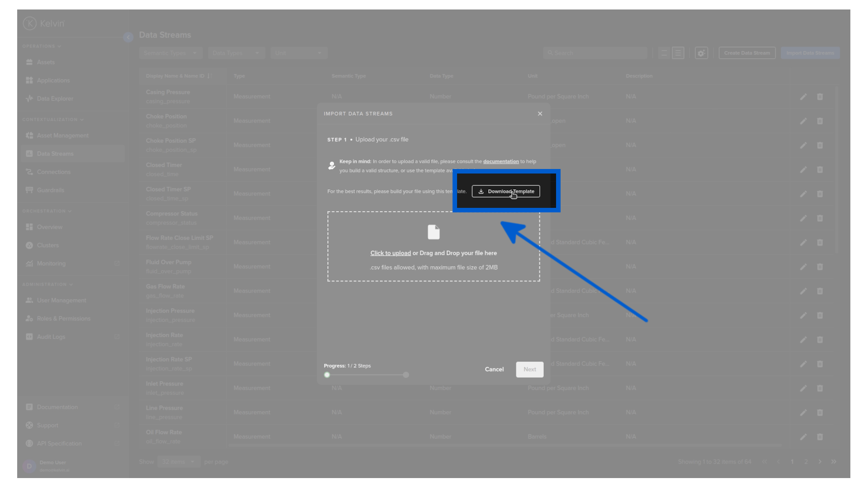This screenshot has height=488, width=868.
Task: Click the table settings gear icon
Action: (x=701, y=53)
